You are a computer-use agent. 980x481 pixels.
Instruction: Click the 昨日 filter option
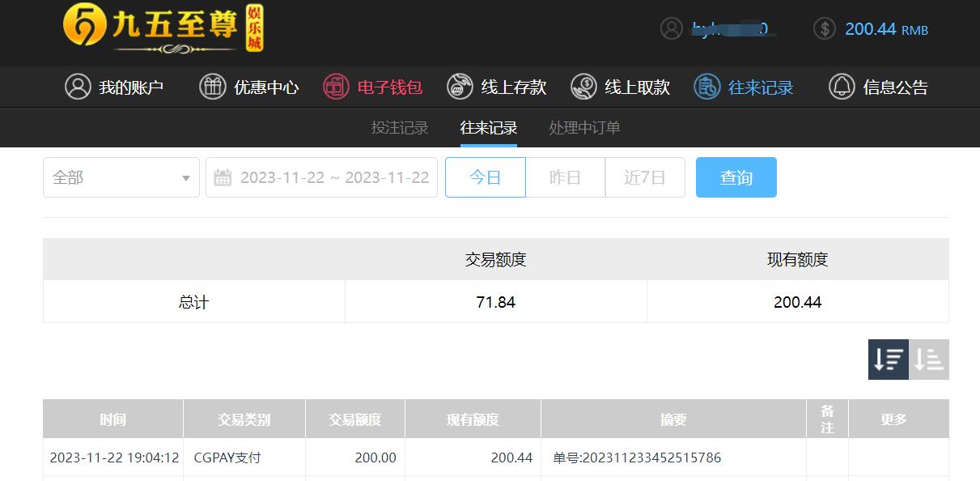[x=566, y=177]
